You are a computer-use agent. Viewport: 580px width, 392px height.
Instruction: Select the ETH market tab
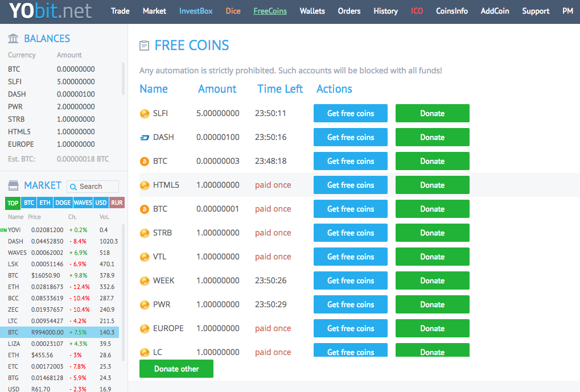coord(45,203)
